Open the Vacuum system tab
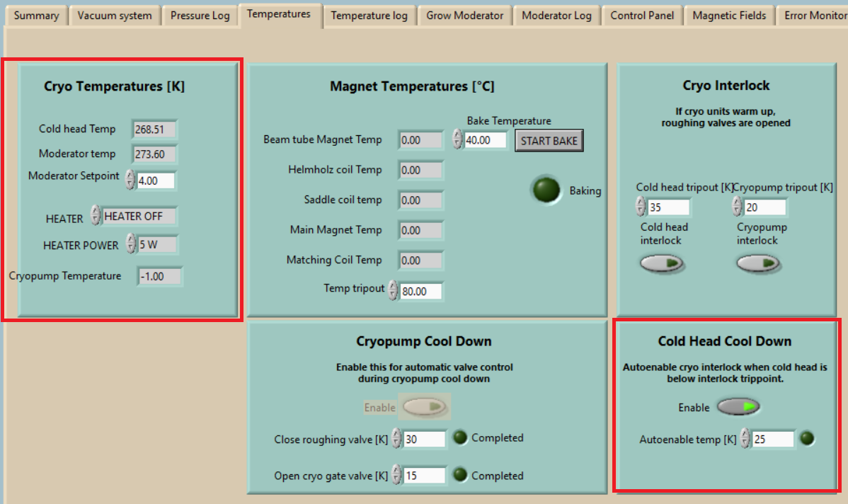This screenshot has width=848, height=504. point(115,16)
